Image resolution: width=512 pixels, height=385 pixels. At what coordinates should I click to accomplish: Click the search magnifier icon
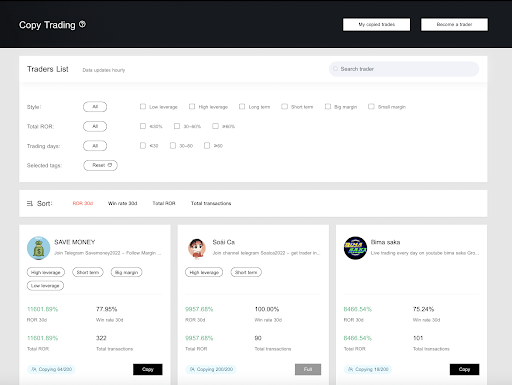tap(335, 69)
